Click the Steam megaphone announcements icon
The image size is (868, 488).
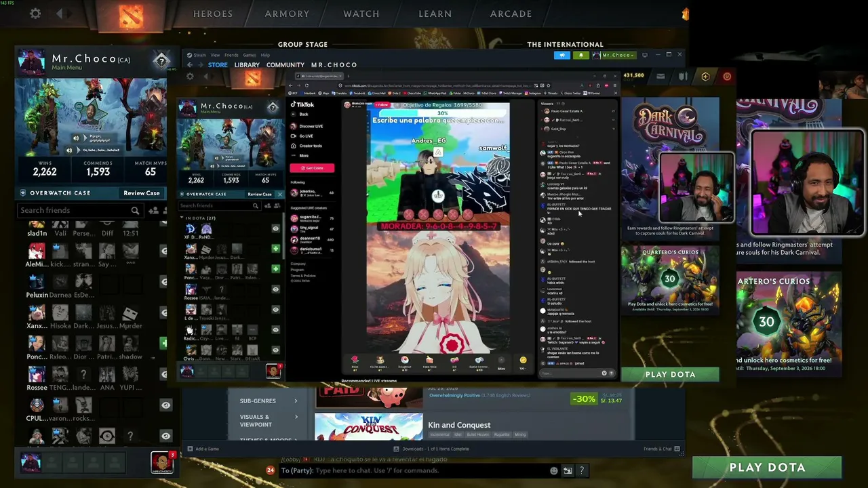pyautogui.click(x=562, y=55)
